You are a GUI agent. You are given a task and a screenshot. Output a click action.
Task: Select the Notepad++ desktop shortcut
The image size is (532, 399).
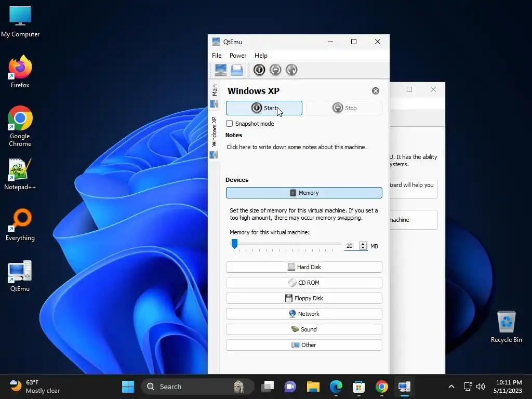point(20,174)
